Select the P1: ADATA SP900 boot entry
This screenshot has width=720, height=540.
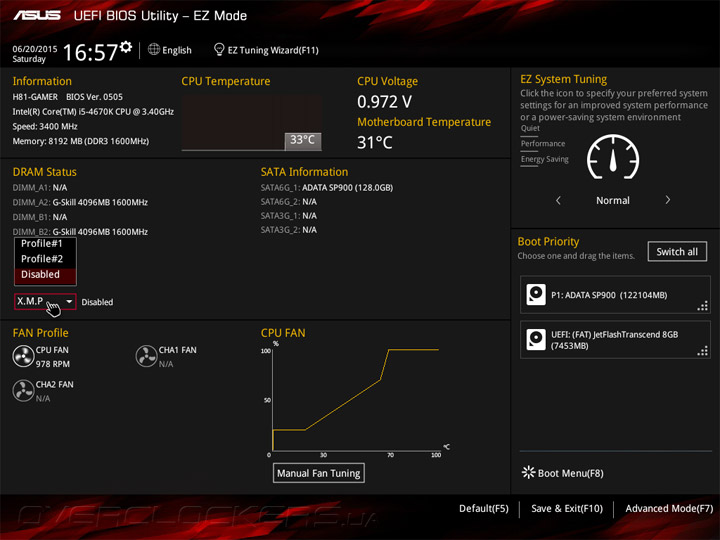point(615,295)
